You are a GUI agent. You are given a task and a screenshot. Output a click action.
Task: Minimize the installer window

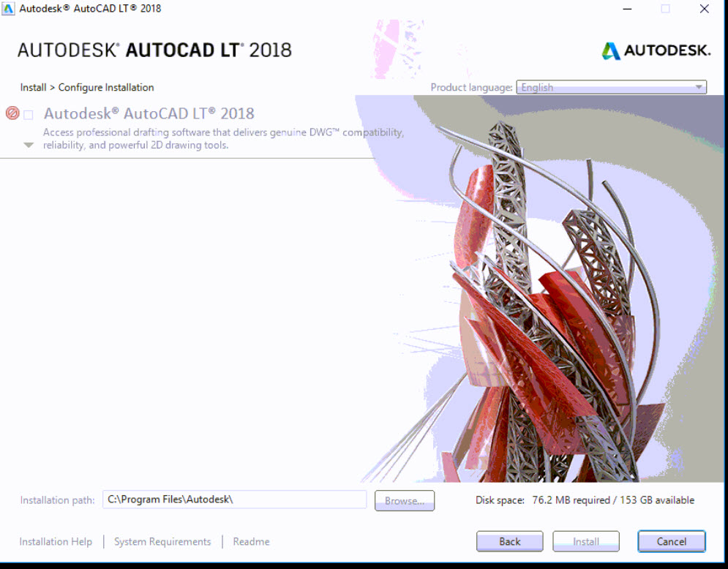coord(627,9)
